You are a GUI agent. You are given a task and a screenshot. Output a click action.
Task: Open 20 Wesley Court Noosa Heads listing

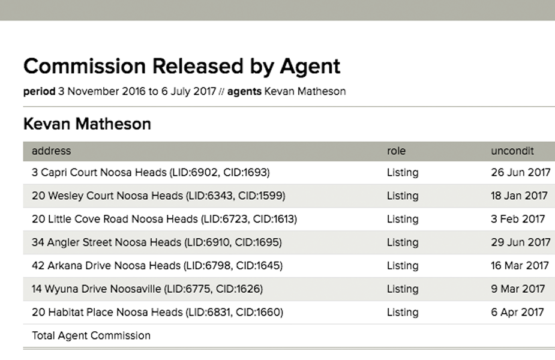click(x=159, y=196)
